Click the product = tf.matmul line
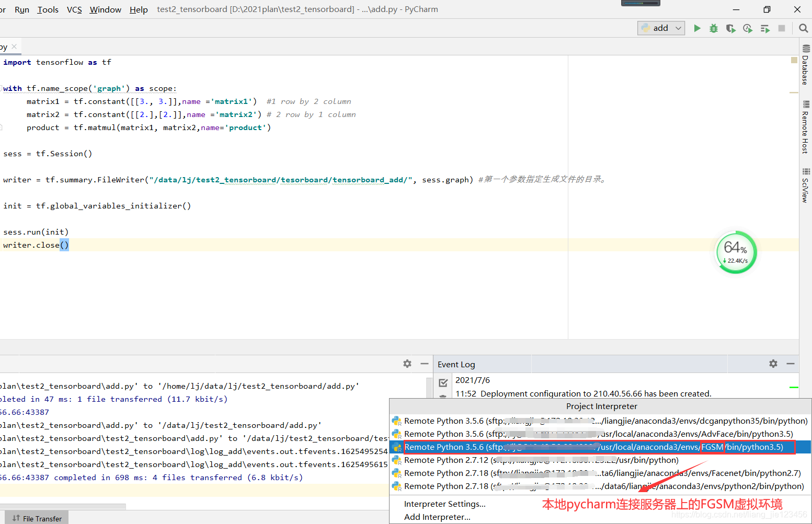 pos(148,127)
